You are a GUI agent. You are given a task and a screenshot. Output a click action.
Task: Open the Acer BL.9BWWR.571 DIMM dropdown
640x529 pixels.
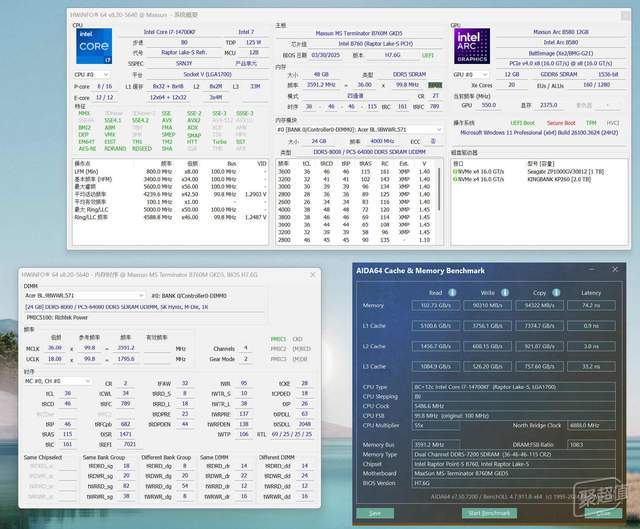click(84, 295)
